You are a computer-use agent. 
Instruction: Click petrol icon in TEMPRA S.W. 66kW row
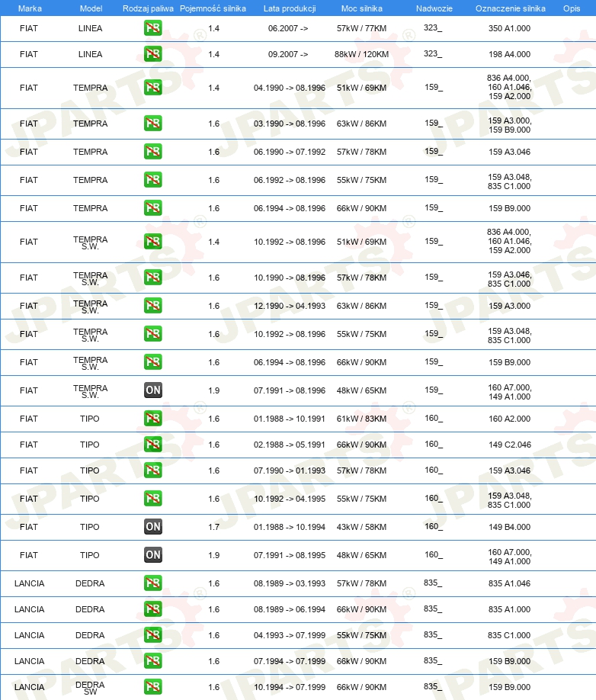(152, 362)
